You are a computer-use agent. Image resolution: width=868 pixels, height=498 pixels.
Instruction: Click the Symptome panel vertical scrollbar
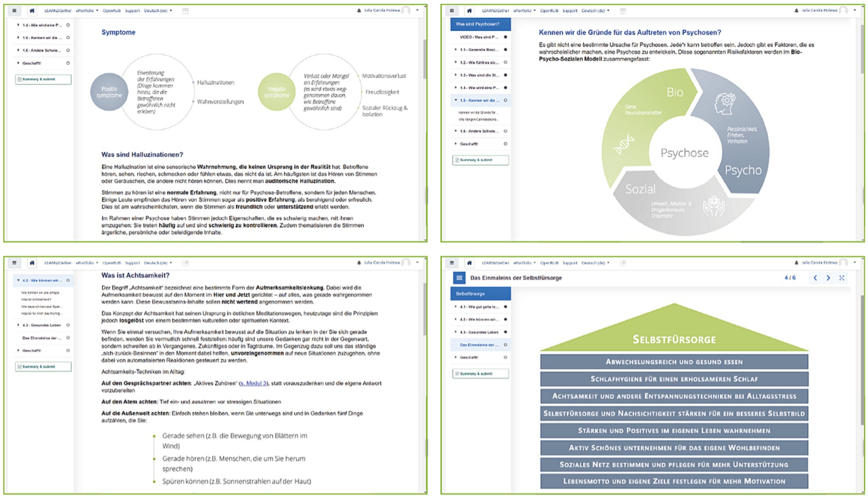[x=425, y=59]
